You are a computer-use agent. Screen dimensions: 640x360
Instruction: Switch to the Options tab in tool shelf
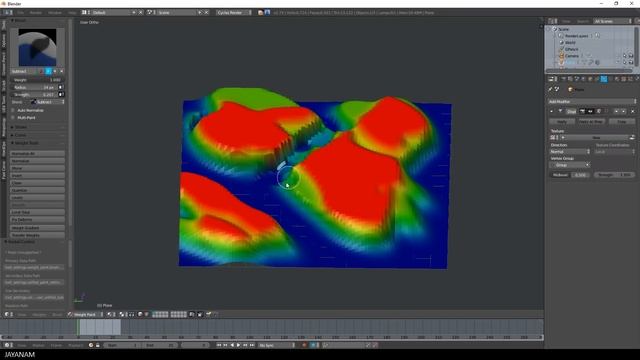[4, 40]
